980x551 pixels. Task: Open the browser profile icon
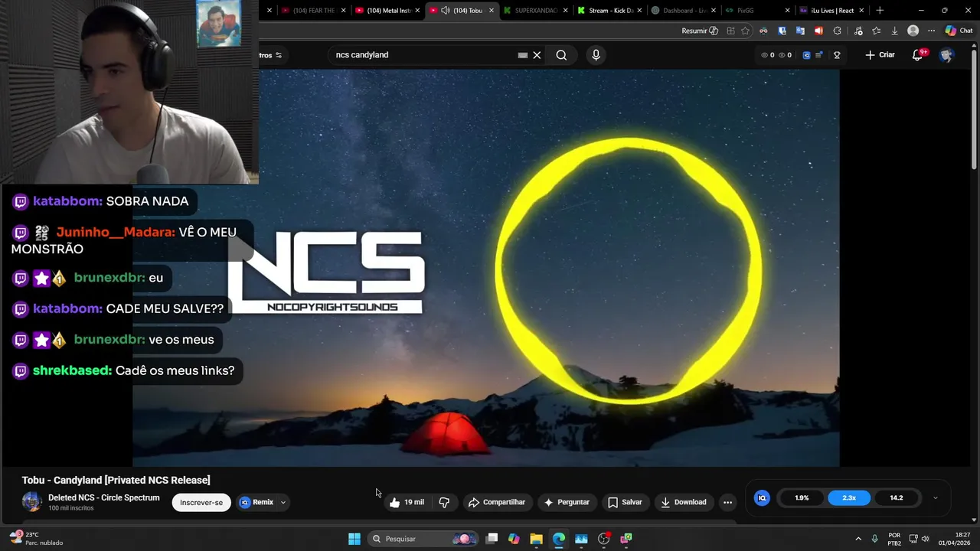[x=913, y=31]
